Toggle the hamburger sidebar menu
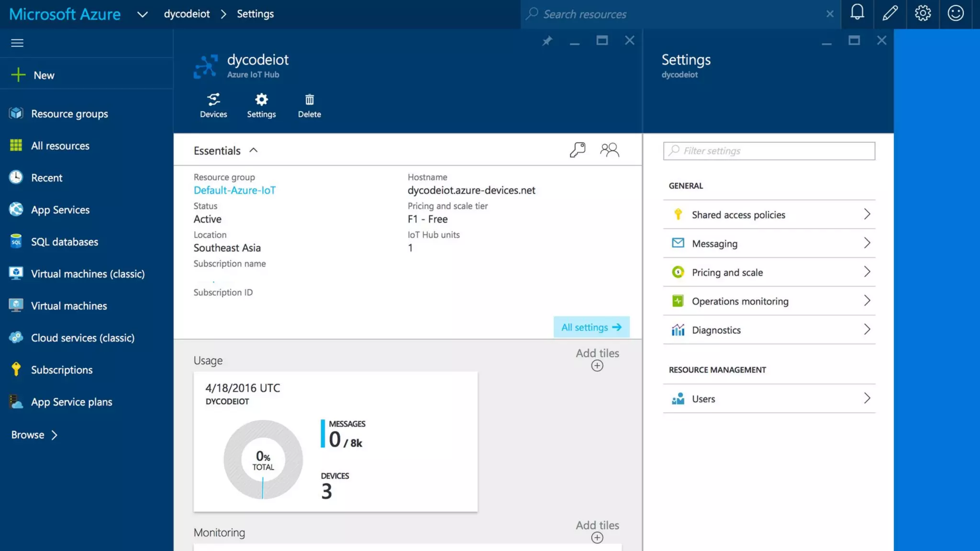 click(x=17, y=43)
